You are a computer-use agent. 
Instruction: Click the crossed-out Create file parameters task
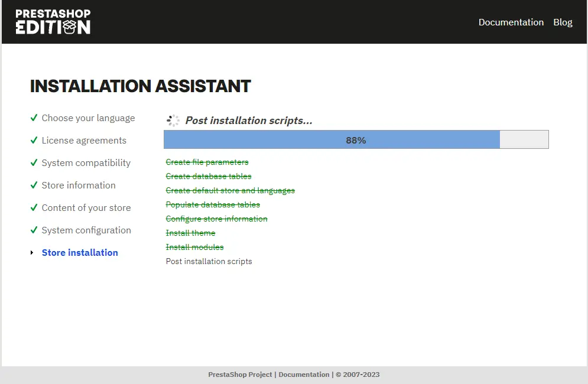click(207, 162)
